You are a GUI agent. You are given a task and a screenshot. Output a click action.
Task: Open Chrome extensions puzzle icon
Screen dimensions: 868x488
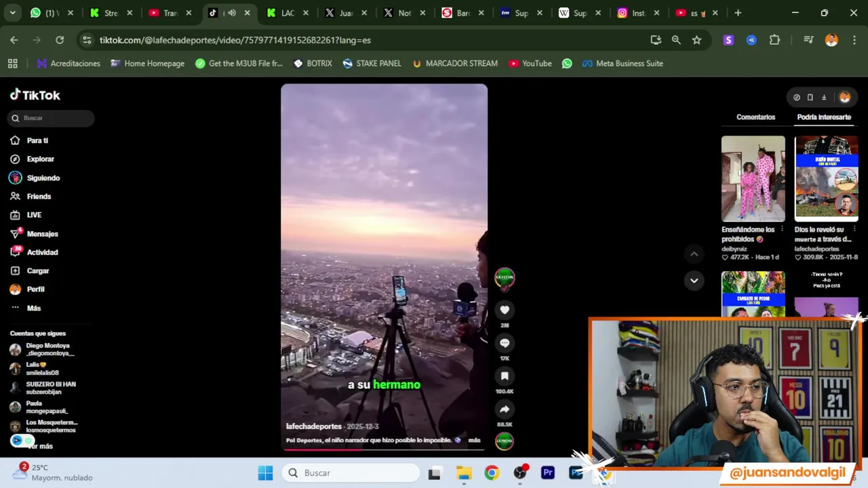coord(774,40)
